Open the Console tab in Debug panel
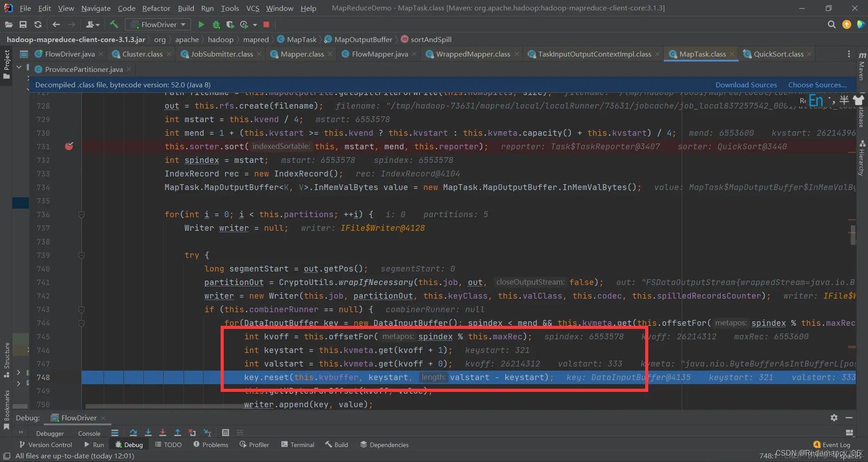Viewport: 868px width, 462px height. click(x=89, y=433)
